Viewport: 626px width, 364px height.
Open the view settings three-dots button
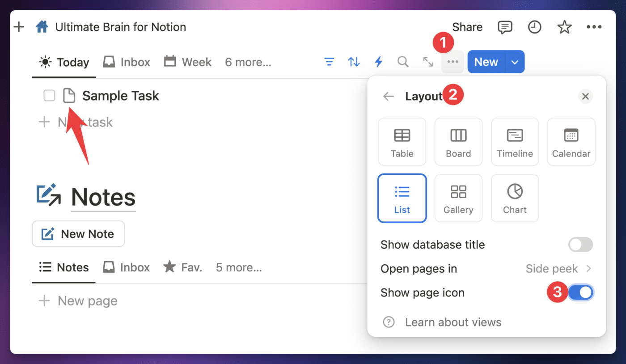[453, 62]
